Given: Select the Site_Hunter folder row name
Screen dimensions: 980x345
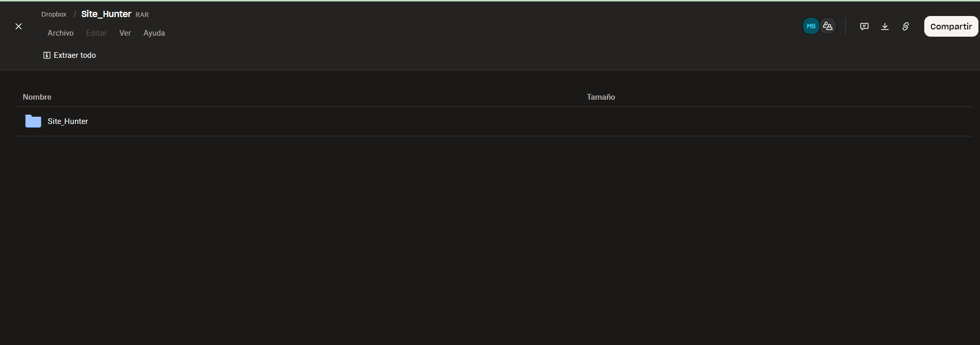Looking at the screenshot, I should click(x=67, y=121).
